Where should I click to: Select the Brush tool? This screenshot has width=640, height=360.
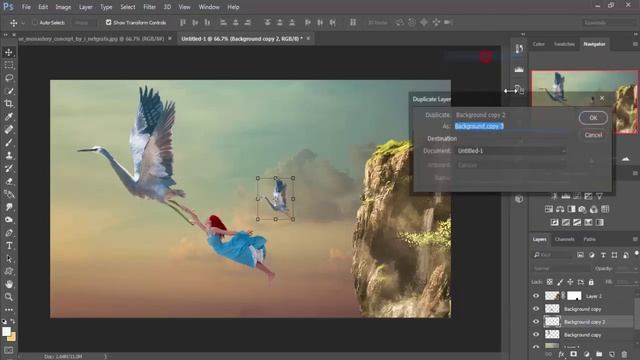click(9, 142)
